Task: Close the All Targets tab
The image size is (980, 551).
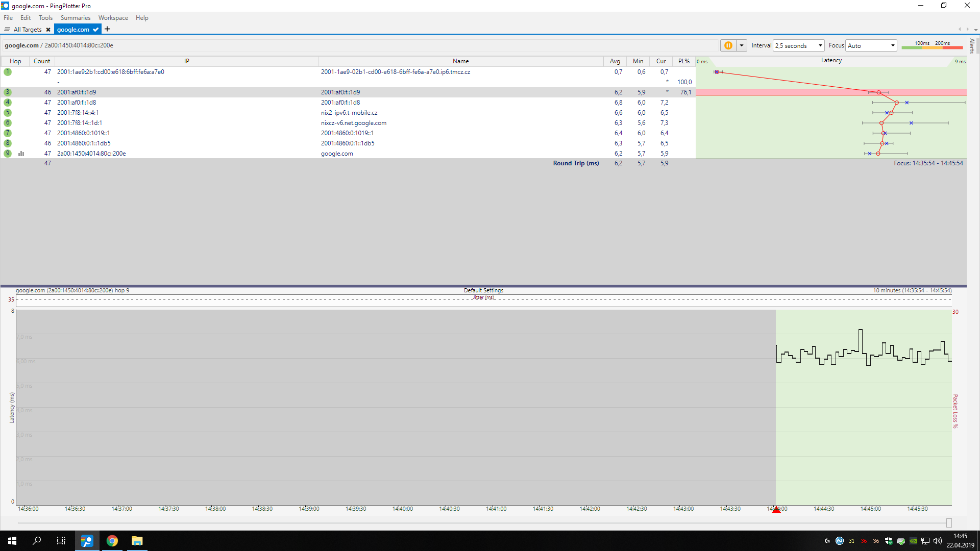Action: 48,30
